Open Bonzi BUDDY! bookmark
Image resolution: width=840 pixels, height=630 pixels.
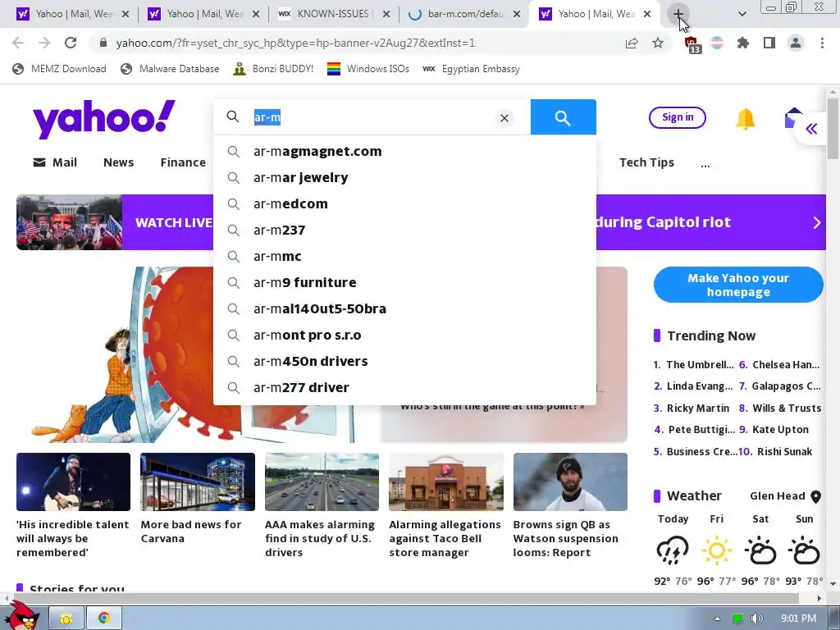273,69
